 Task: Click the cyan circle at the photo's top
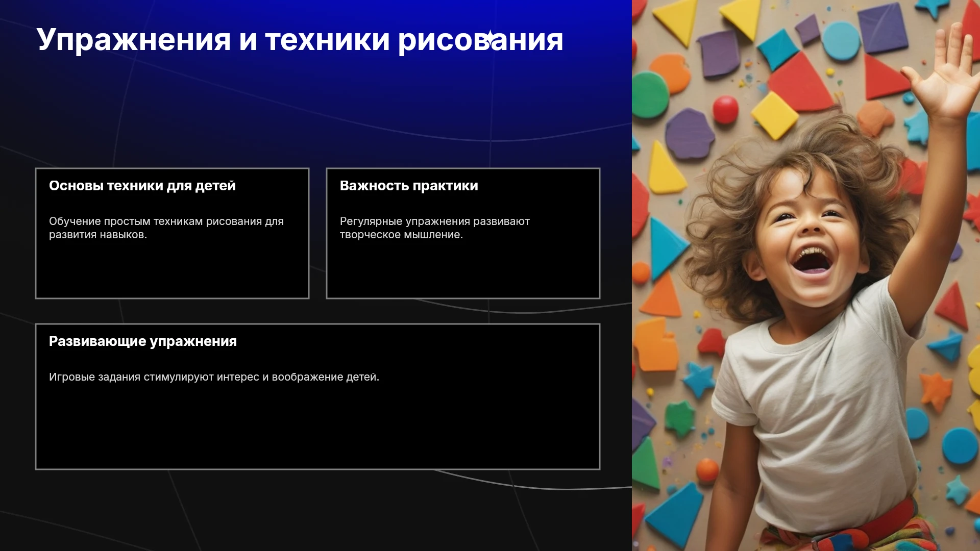click(x=841, y=41)
